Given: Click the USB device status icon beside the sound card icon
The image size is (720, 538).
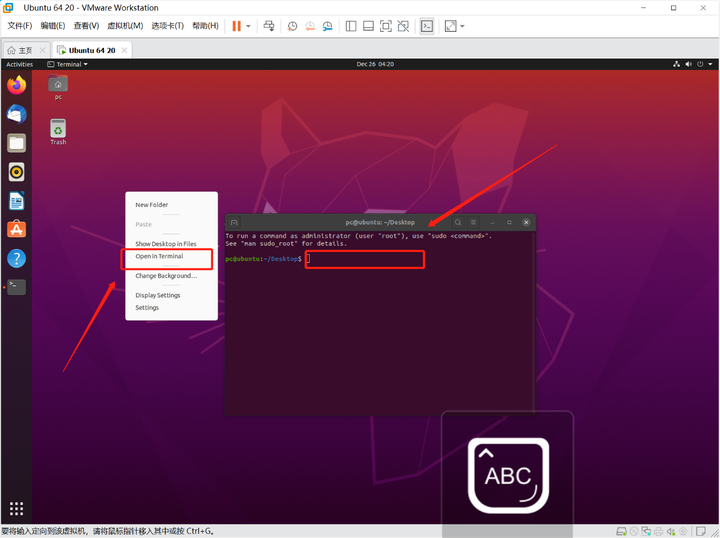Looking at the screenshot, I should pos(683,532).
